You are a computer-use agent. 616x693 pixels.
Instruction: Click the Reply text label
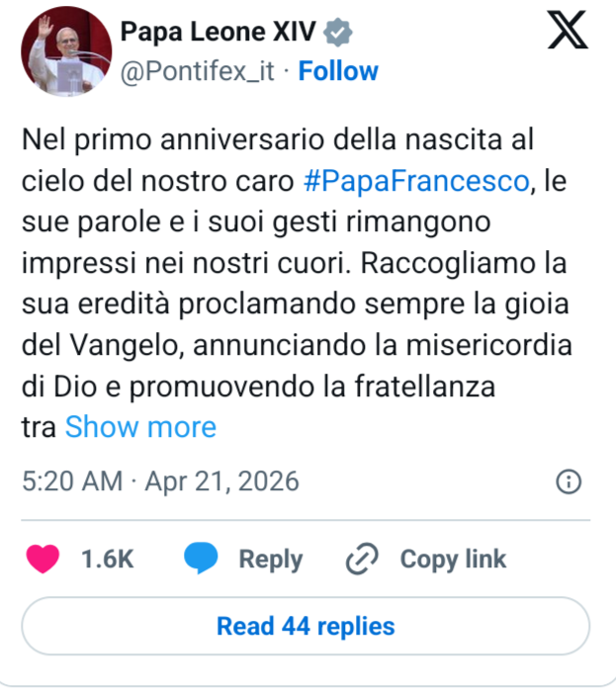(270, 559)
